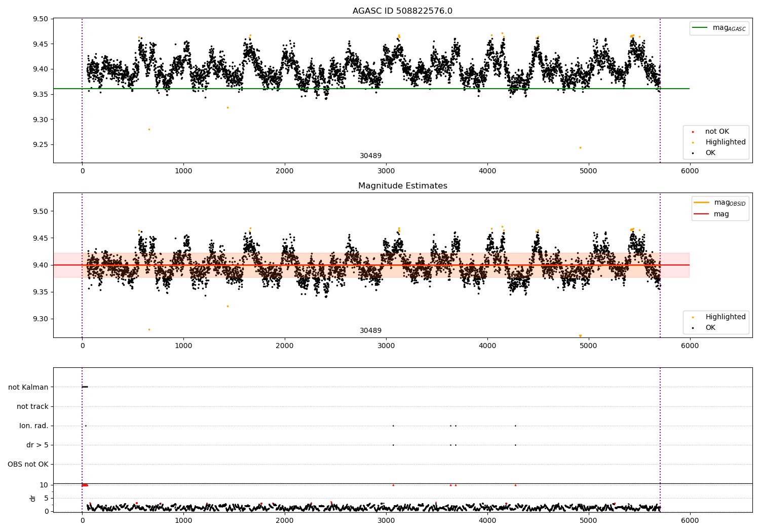Screen dimensions: 760x532
Task: Click the '30489' label in top plot
Action: 370,156
